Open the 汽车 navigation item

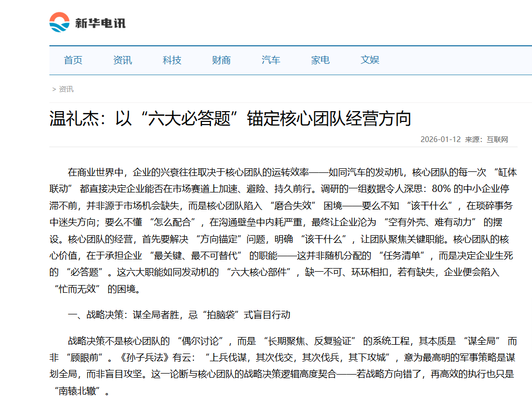point(271,60)
